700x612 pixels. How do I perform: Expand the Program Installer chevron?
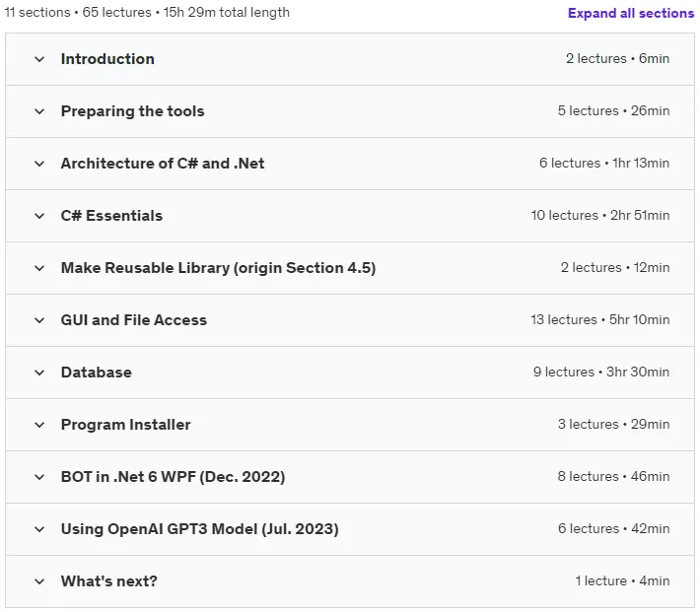tap(39, 425)
